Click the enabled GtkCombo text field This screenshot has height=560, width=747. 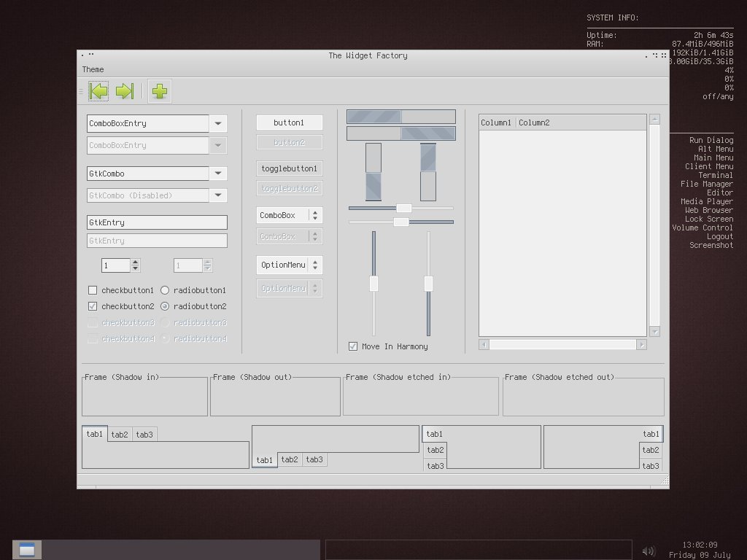tap(147, 174)
